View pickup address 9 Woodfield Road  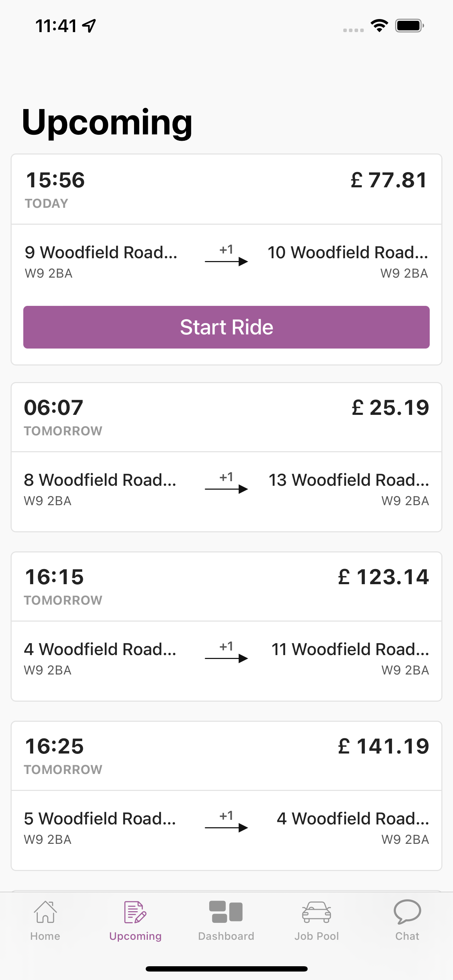(x=101, y=252)
